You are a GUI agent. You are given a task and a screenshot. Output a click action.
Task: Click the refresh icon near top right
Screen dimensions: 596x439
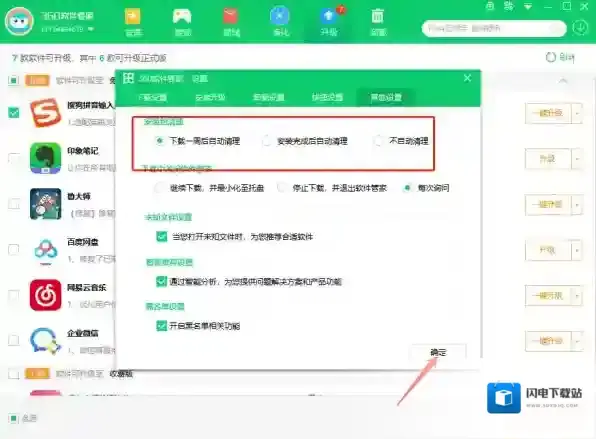tap(550, 57)
